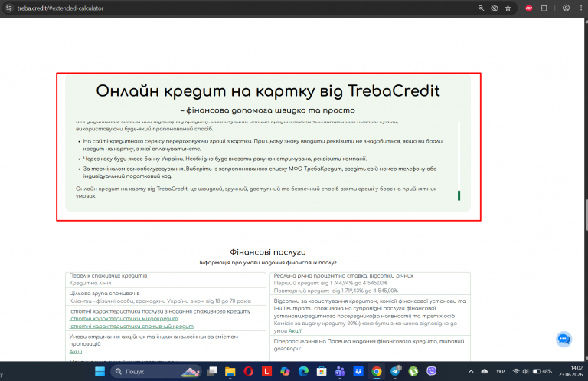The image size is (588, 381).
Task: Open Акції link in Комісія за видачу row
Action: point(295,330)
